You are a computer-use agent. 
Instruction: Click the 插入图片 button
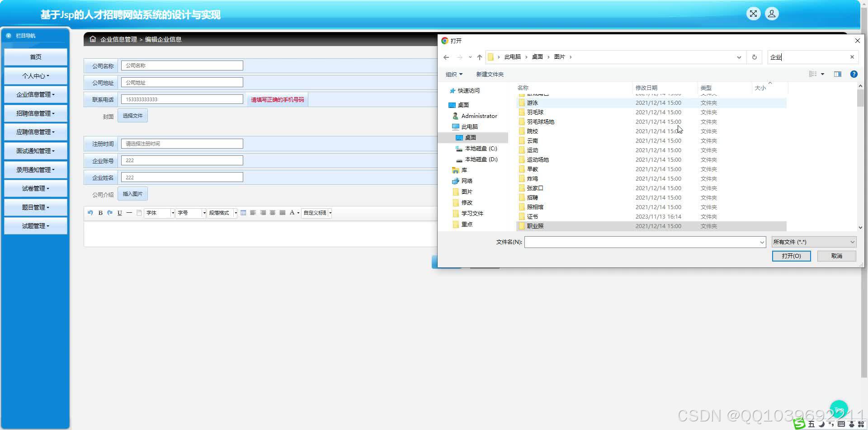pos(132,194)
